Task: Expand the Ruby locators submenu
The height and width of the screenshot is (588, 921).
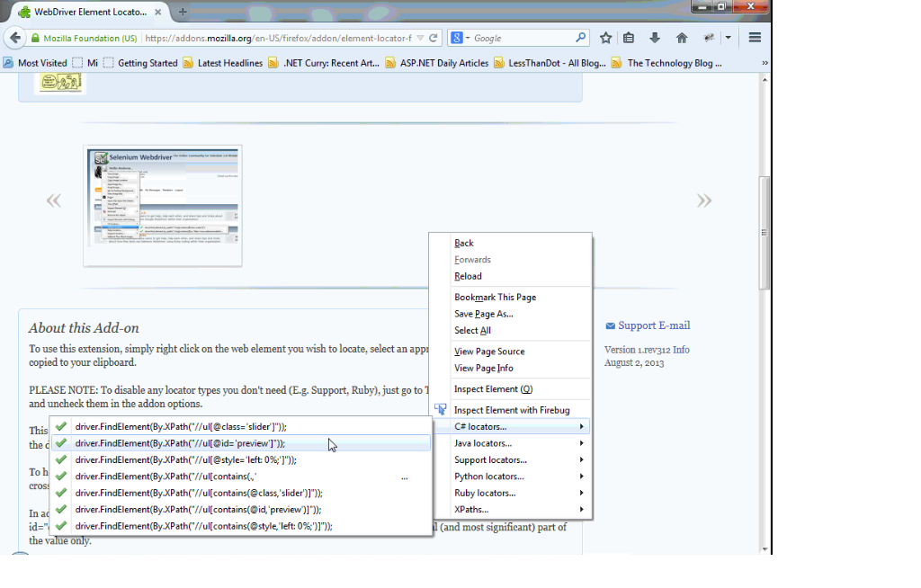Action: (511, 493)
